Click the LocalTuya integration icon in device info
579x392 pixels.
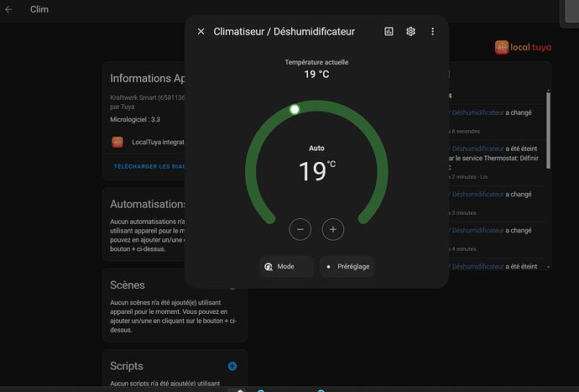coord(117,142)
